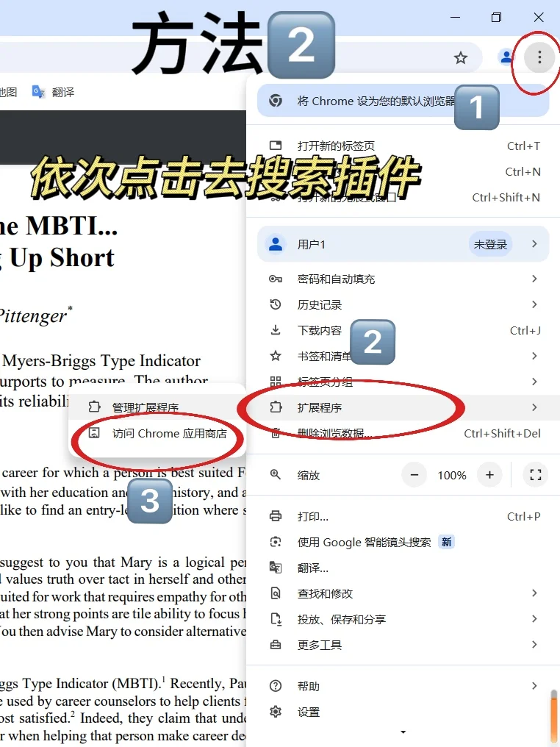Viewport: 560px width, 747px height.
Task: Select 访问 Chrome 应用商店 in the submenu
Action: [157, 433]
